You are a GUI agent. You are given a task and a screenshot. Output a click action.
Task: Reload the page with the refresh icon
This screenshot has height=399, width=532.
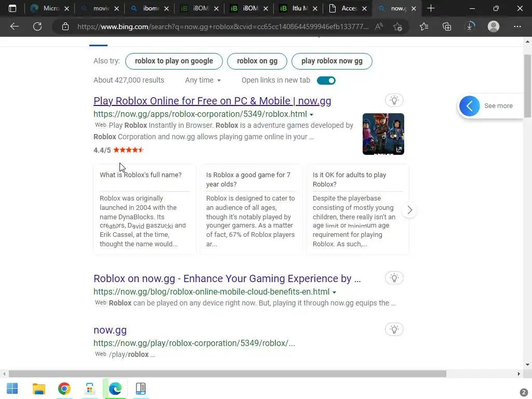[x=37, y=26]
